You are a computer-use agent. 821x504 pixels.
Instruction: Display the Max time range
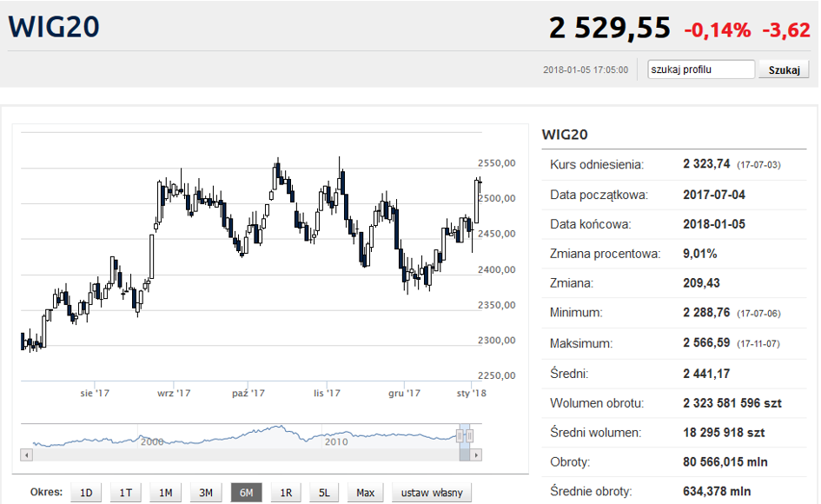click(365, 493)
